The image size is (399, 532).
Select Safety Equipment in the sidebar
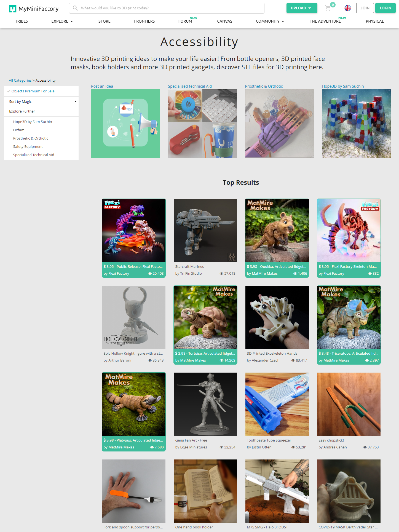[28, 147]
